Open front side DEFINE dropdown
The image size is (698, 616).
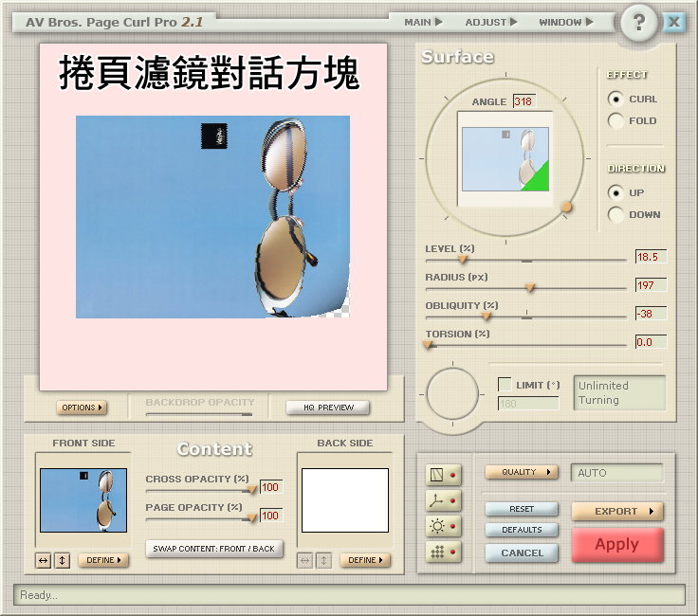[103, 560]
